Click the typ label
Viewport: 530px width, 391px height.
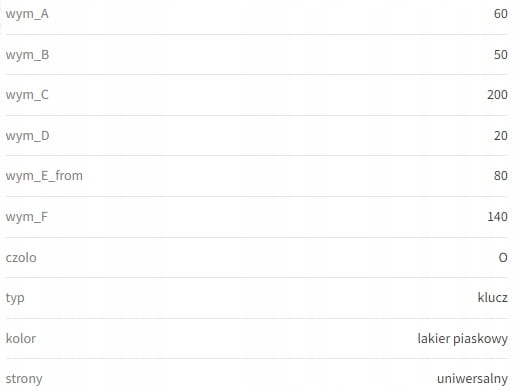tap(15, 299)
